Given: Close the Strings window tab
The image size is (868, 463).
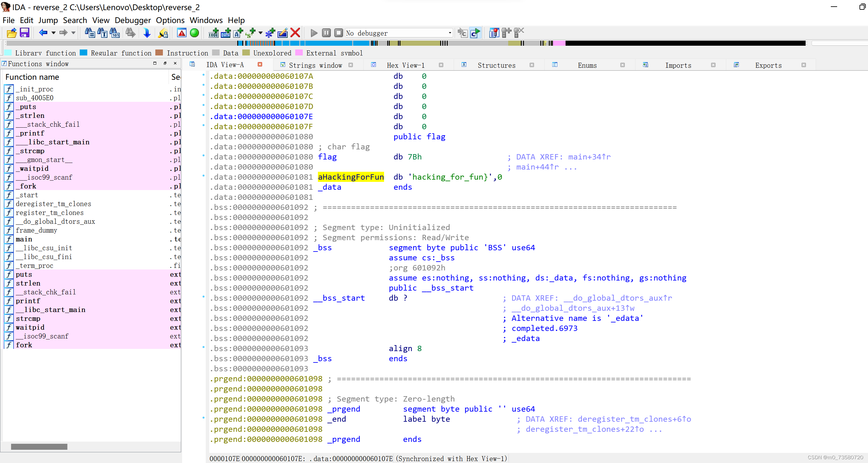Looking at the screenshot, I should point(351,65).
